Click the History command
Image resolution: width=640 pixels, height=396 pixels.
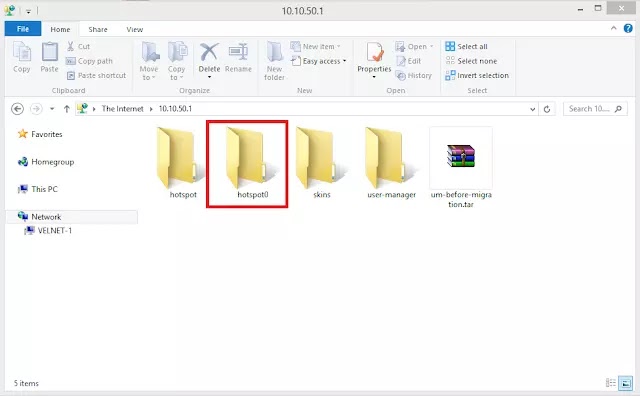tap(413, 76)
